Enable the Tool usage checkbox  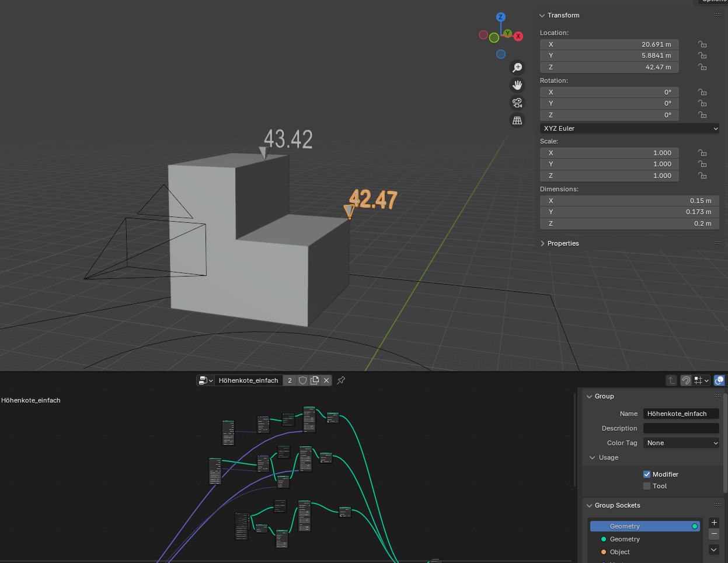647,486
